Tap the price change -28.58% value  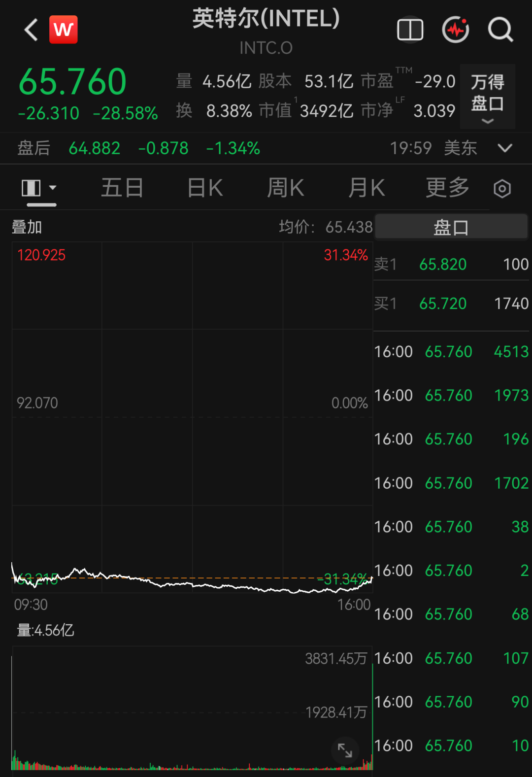pyautogui.click(x=126, y=113)
